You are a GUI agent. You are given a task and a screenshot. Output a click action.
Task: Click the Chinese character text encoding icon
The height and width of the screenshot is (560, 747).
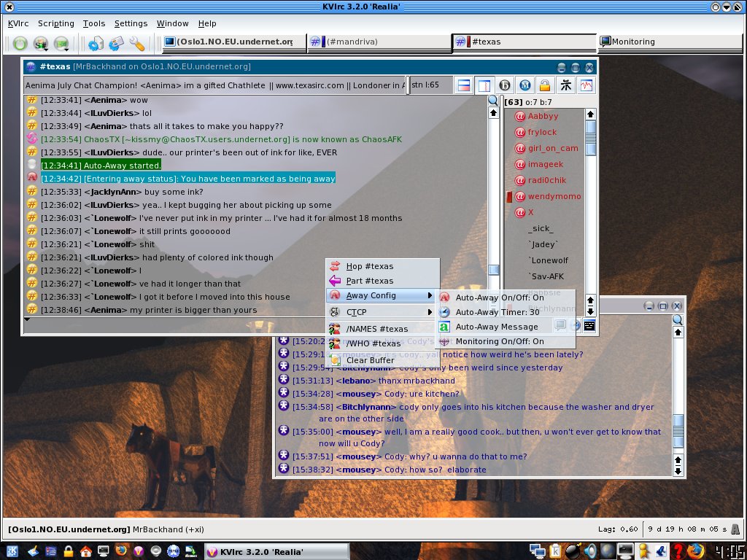565,85
